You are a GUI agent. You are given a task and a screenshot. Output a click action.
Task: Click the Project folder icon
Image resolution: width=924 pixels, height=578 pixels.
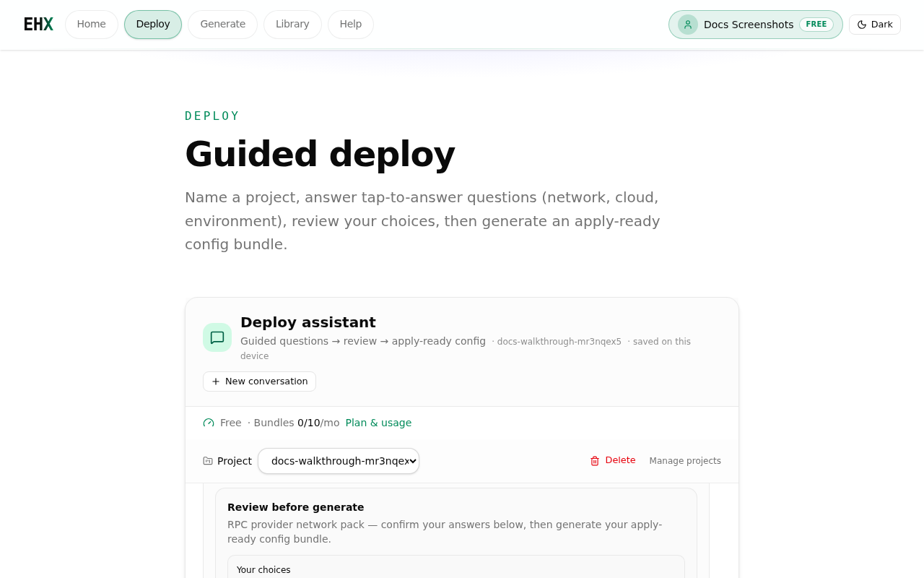tap(208, 461)
